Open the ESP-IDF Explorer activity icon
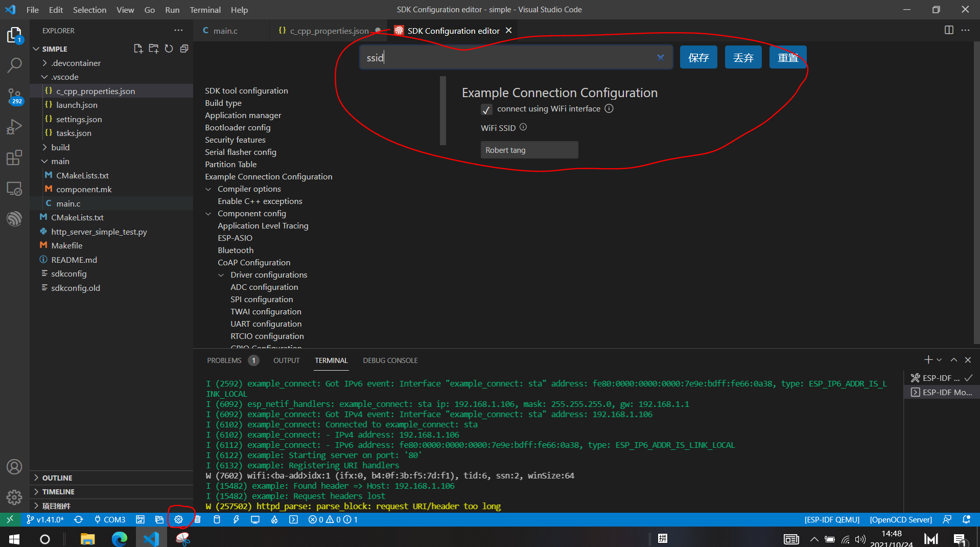Image resolution: width=980 pixels, height=547 pixels. pyautogui.click(x=14, y=219)
